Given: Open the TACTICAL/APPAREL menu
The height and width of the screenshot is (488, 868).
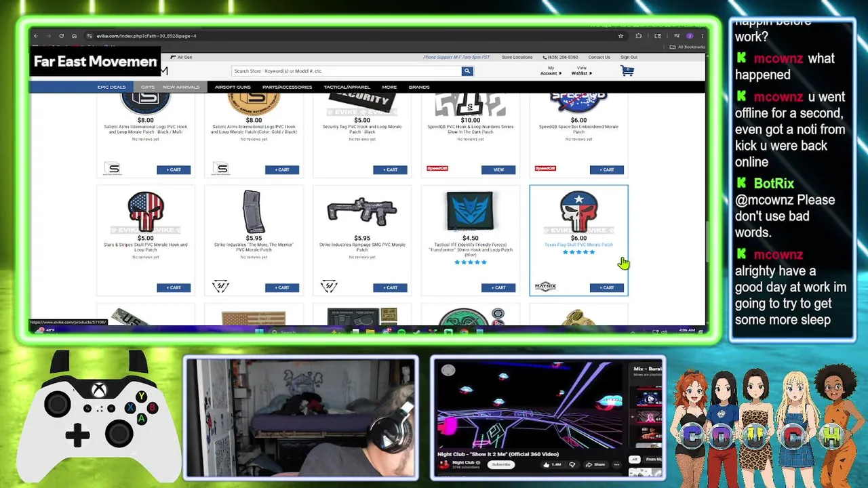Looking at the screenshot, I should pos(347,87).
